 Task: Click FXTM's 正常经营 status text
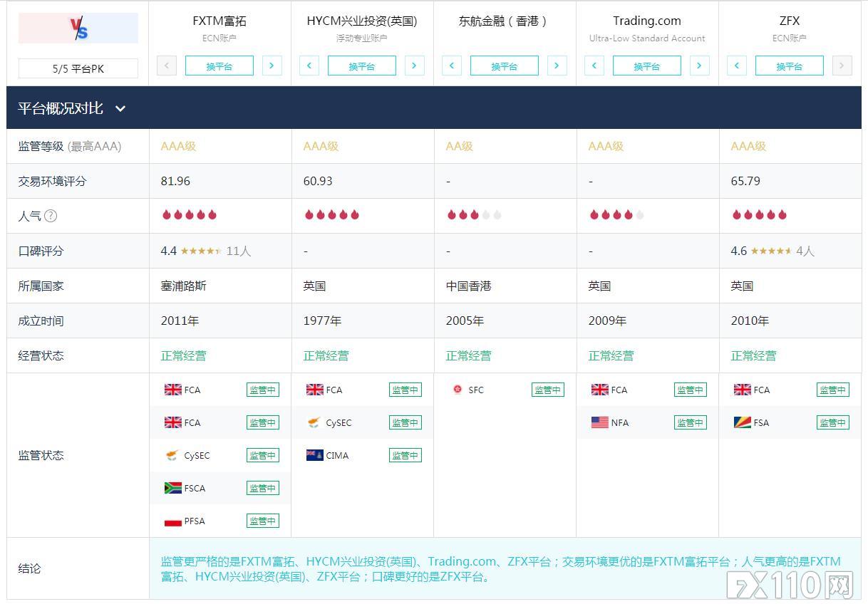(x=184, y=355)
